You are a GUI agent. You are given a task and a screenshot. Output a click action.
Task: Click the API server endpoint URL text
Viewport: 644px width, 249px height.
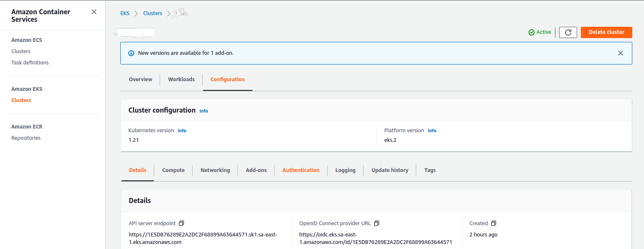(x=203, y=239)
